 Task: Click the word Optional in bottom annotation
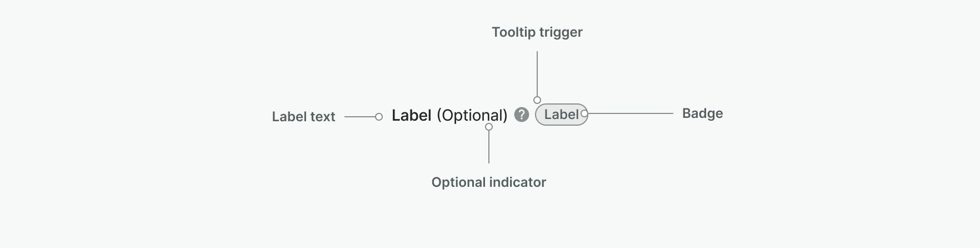point(458,182)
